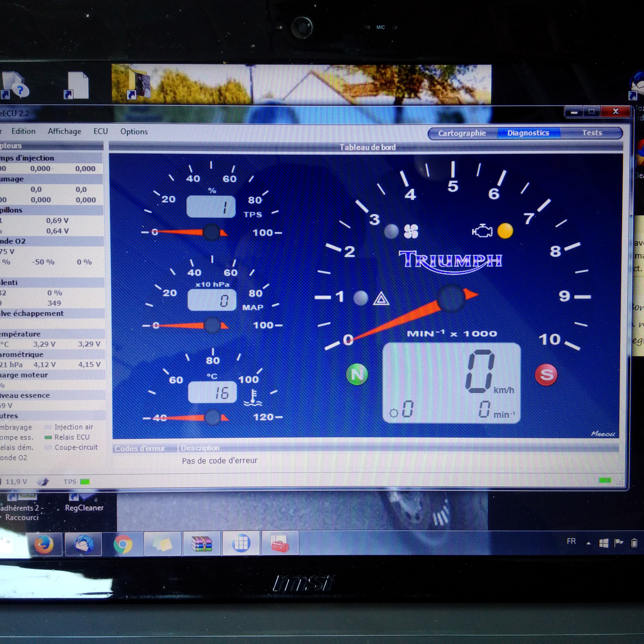Click the connection plug icon in status bar
The width and height of the screenshot is (644, 644).
point(43,482)
